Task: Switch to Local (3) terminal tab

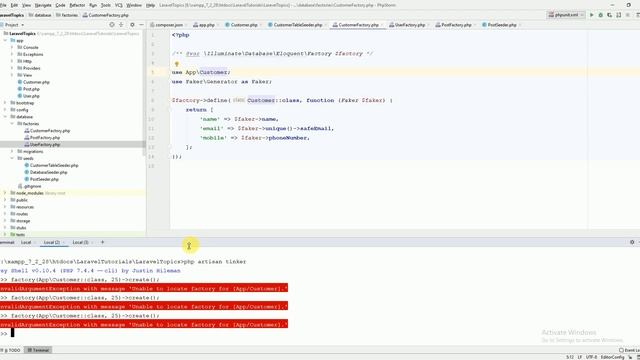Action: click(x=80, y=242)
